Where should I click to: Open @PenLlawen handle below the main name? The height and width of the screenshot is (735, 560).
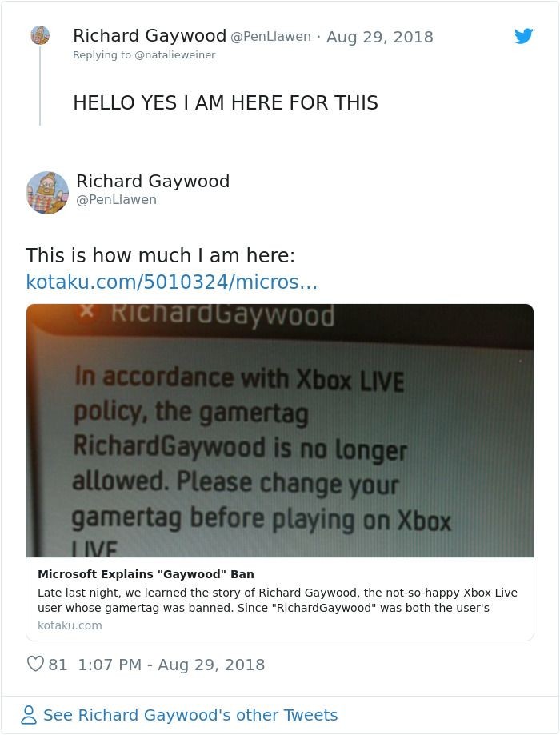coord(116,200)
